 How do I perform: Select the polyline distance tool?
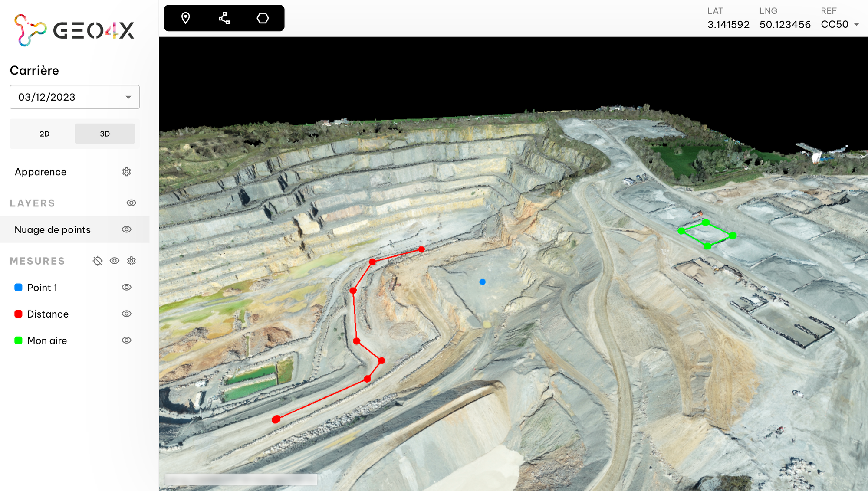tap(224, 18)
